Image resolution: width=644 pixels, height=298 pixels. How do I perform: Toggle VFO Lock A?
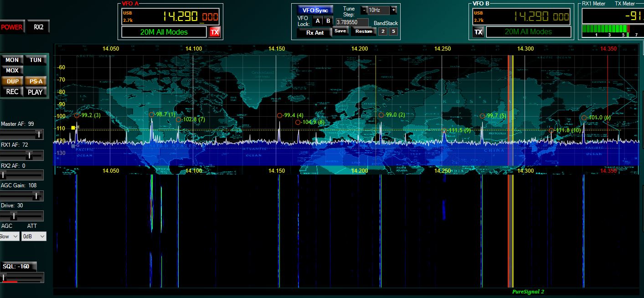click(318, 21)
